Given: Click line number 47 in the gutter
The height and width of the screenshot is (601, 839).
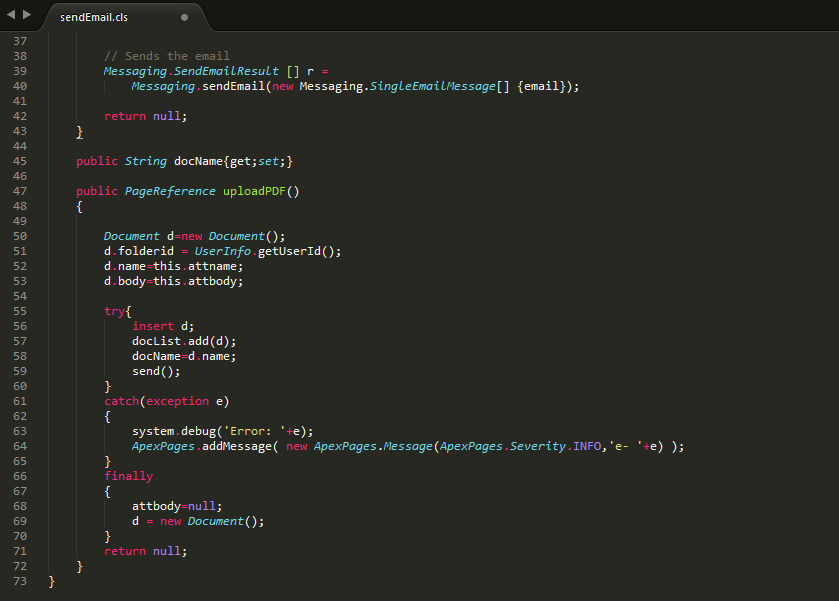Looking at the screenshot, I should coord(20,191).
